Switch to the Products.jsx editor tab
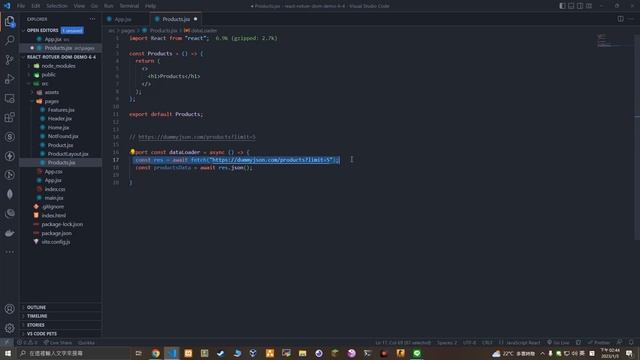Viewport: 640px width, 360px height. [x=176, y=19]
